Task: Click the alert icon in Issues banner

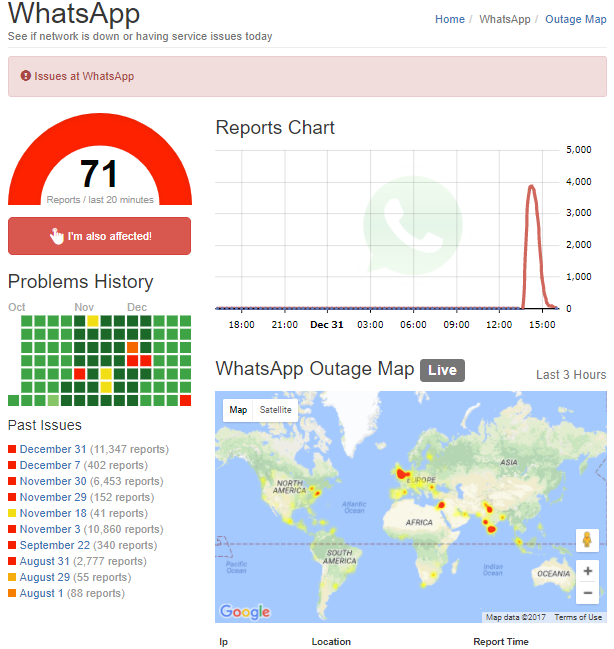Action: pos(25,76)
